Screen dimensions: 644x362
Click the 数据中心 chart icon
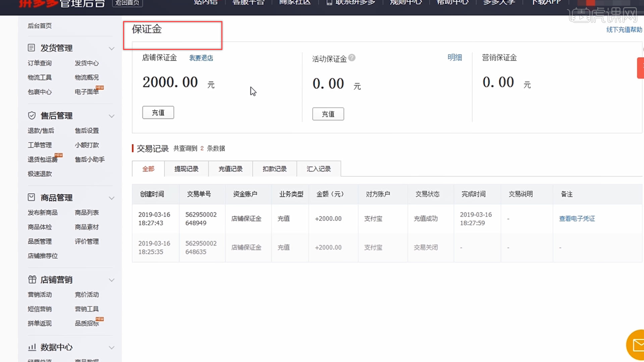pos(32,347)
